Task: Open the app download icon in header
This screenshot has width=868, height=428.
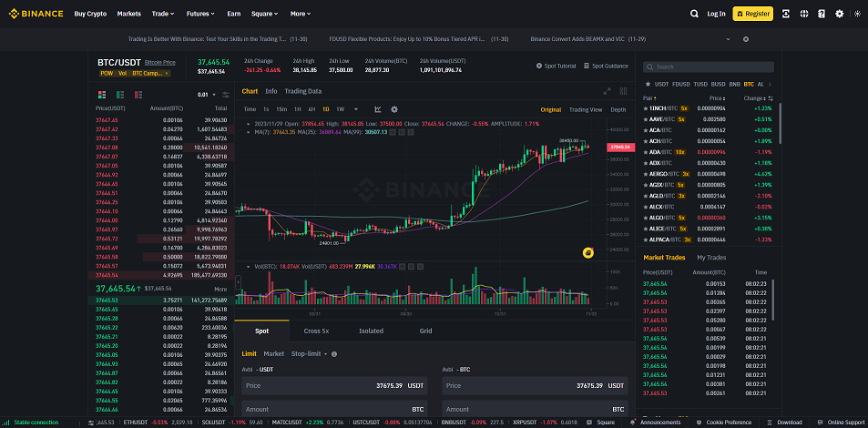Action: coord(785,14)
